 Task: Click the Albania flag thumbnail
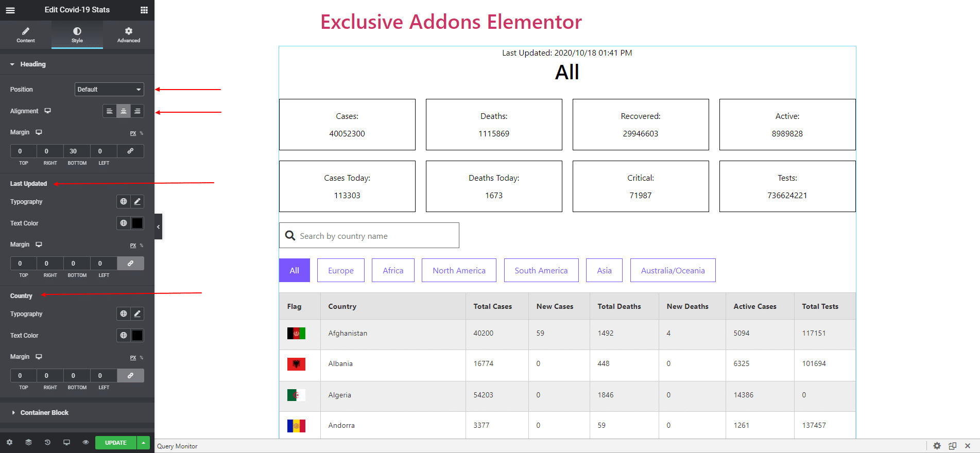coord(296,364)
